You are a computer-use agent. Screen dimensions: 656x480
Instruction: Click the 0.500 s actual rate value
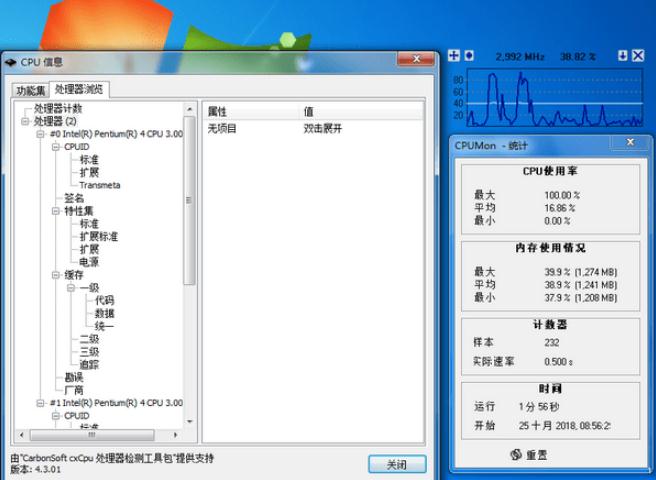(x=558, y=362)
